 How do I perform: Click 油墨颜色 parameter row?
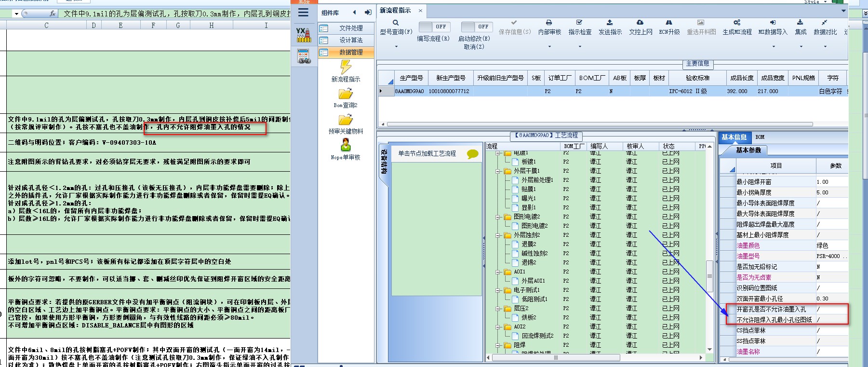point(784,245)
